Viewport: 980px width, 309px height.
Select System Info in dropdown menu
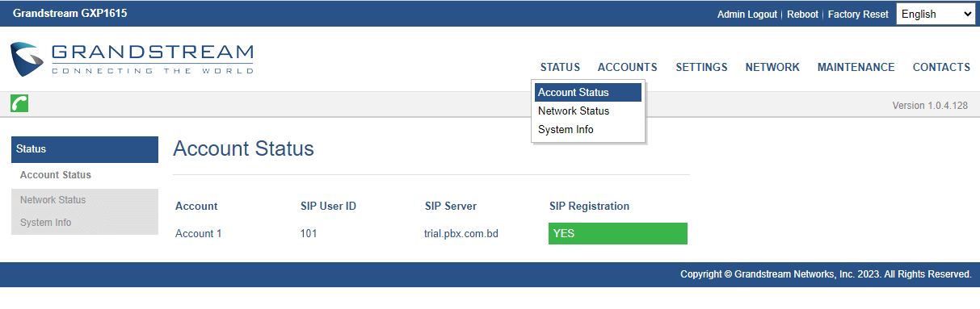pos(588,130)
